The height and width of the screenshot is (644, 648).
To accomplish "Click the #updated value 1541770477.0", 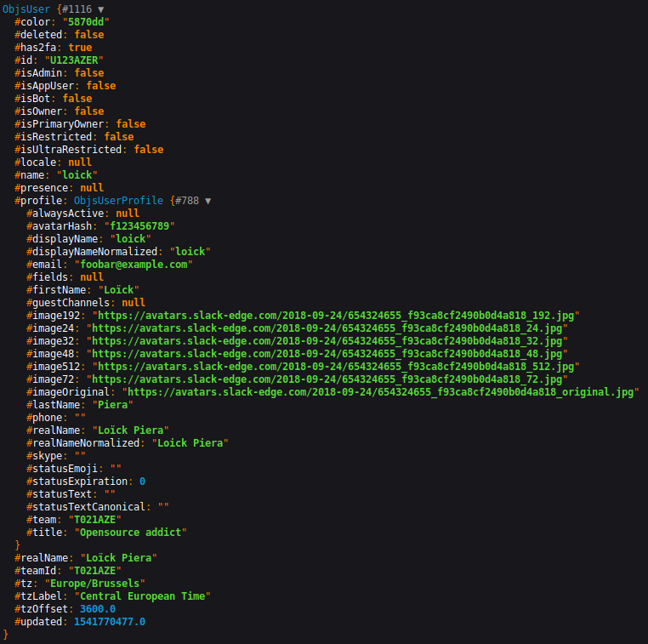I will (x=110, y=622).
